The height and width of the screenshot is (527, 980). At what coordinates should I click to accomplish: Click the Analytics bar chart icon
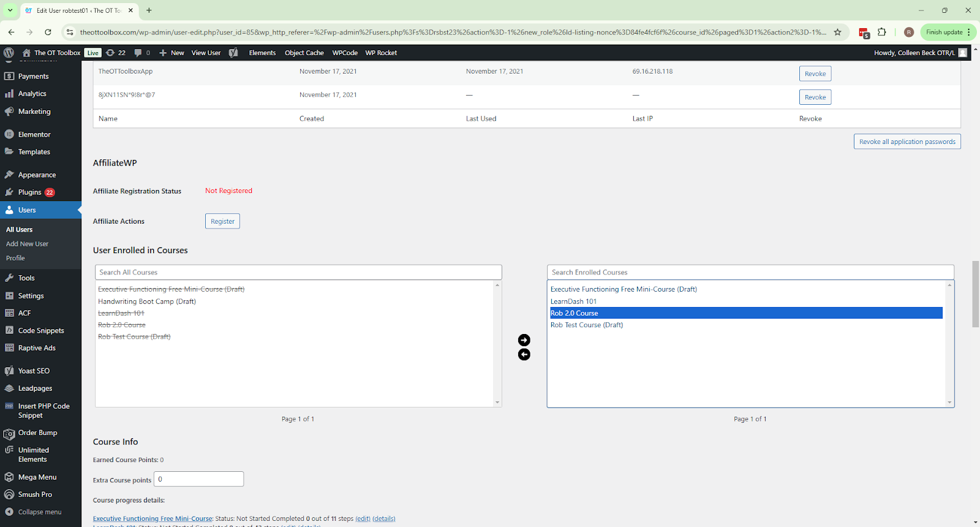pos(9,94)
